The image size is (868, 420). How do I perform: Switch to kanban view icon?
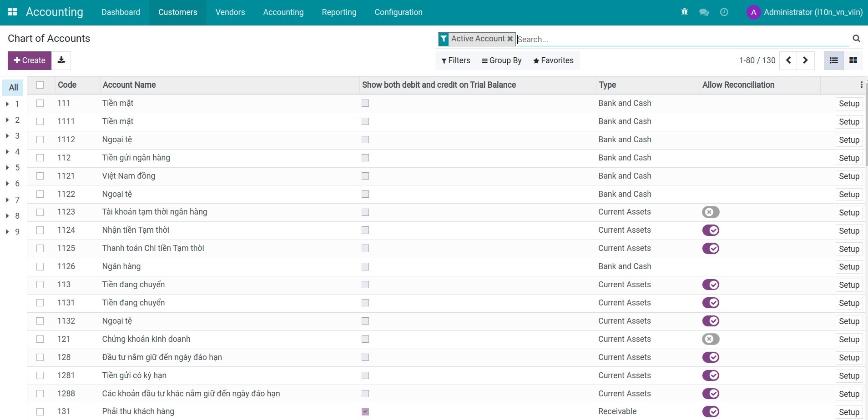(853, 60)
